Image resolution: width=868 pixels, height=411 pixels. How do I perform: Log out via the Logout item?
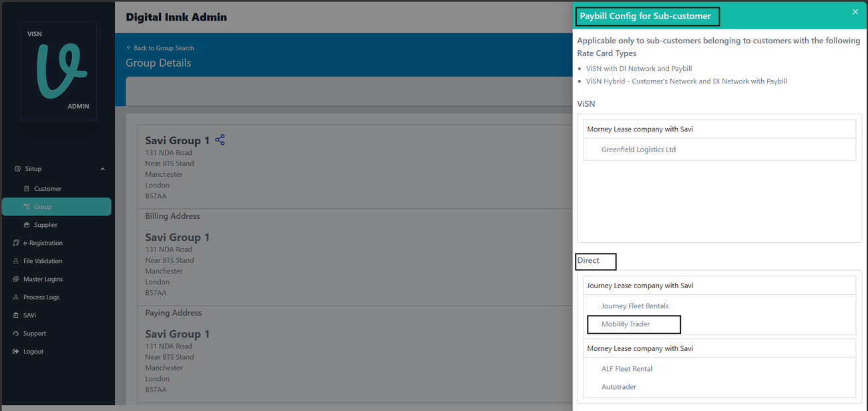pyautogui.click(x=33, y=351)
